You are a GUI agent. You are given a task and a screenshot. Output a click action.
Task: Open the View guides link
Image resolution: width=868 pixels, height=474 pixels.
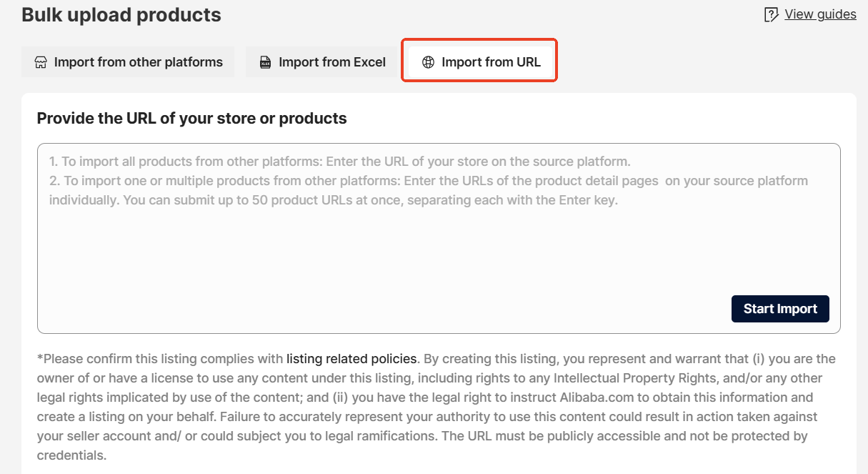coord(820,14)
